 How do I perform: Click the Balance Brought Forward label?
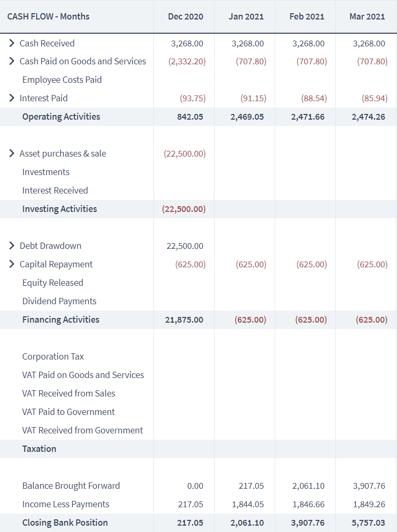(71, 486)
